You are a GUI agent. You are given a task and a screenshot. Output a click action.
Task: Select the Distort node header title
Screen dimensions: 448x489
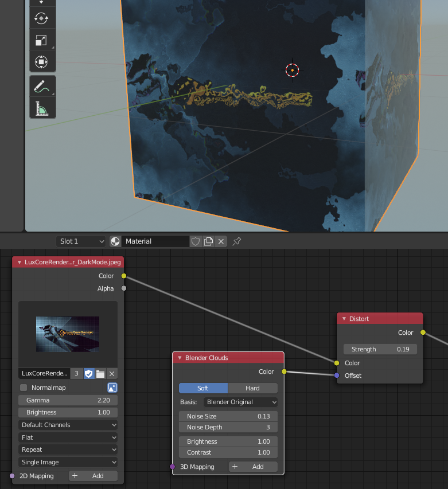359,319
